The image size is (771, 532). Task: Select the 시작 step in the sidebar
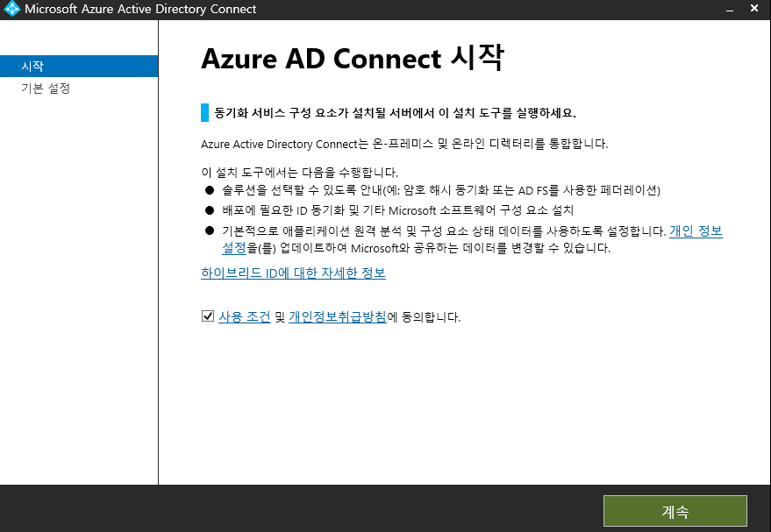click(x=79, y=67)
